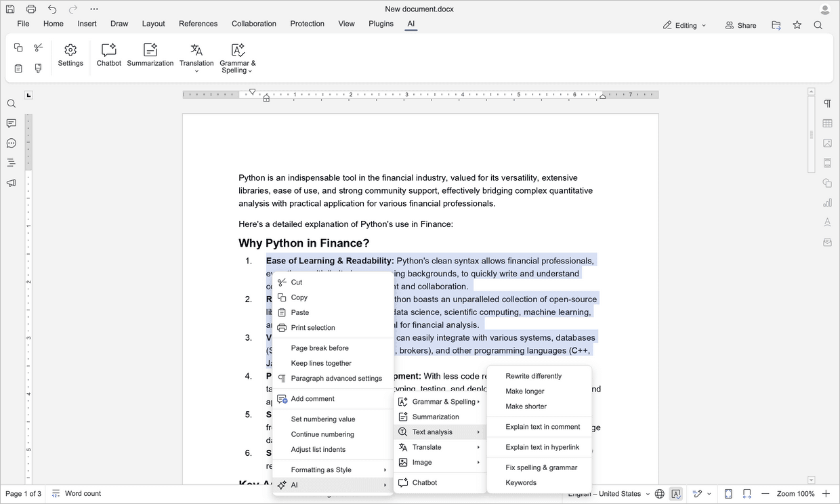Viewport: 840px width, 504px height.
Task: Click Add comment in context menu
Action: pyautogui.click(x=333, y=399)
